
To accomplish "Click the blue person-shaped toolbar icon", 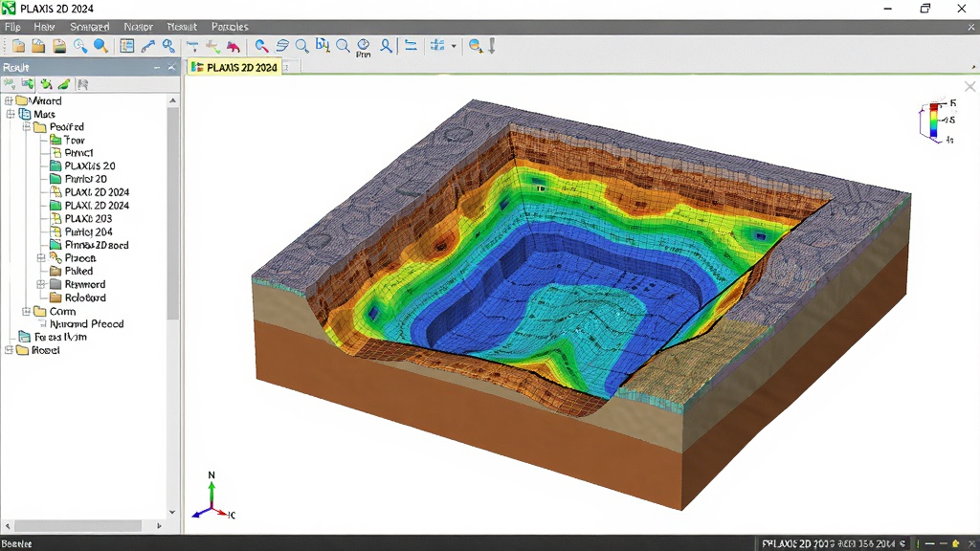I will point(387,46).
